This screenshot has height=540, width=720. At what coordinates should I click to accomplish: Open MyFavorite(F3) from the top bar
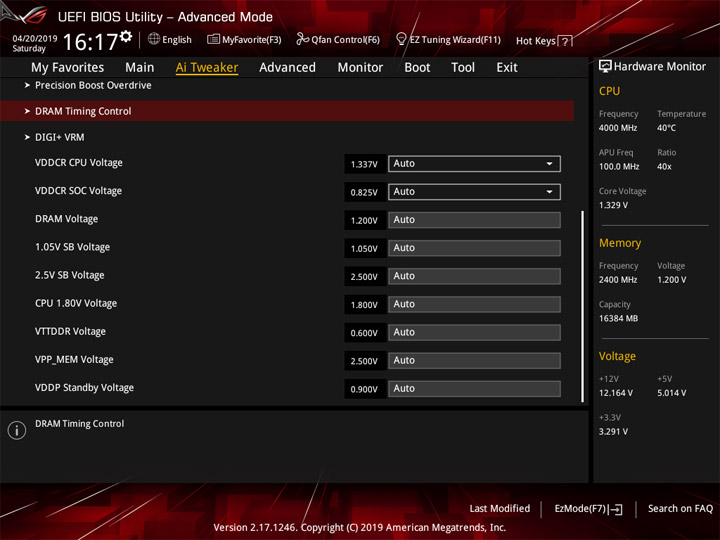point(244,39)
